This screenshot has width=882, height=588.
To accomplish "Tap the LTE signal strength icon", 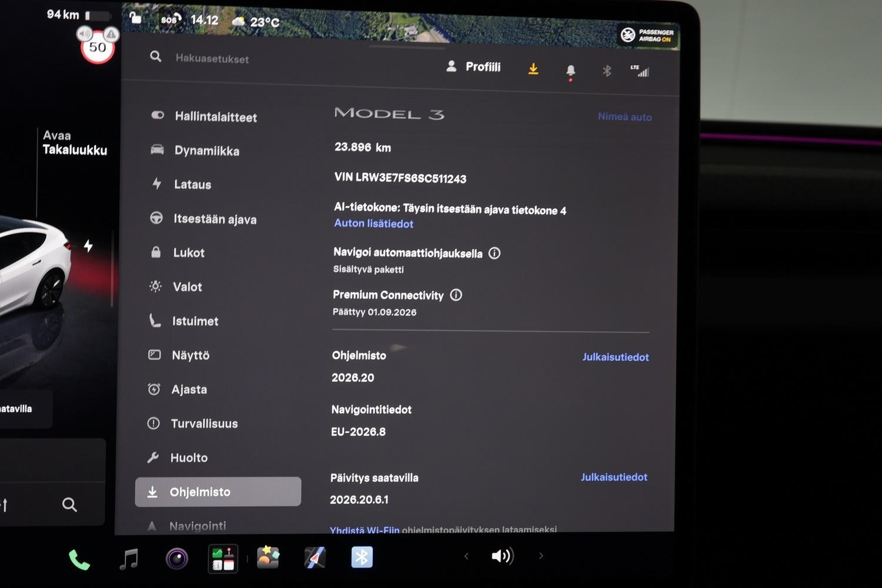I will (x=640, y=71).
